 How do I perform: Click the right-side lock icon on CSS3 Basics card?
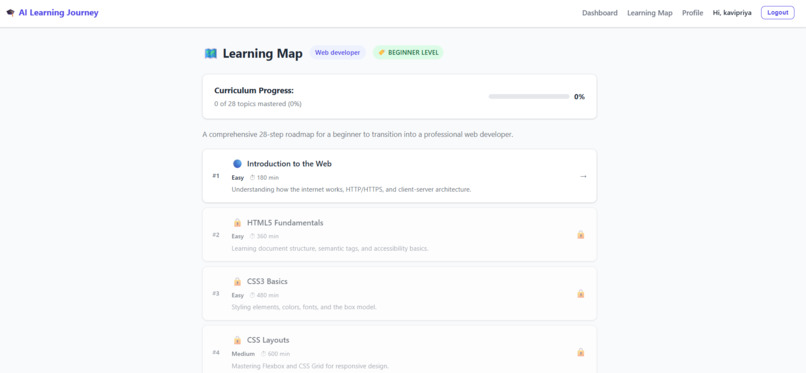(x=581, y=294)
